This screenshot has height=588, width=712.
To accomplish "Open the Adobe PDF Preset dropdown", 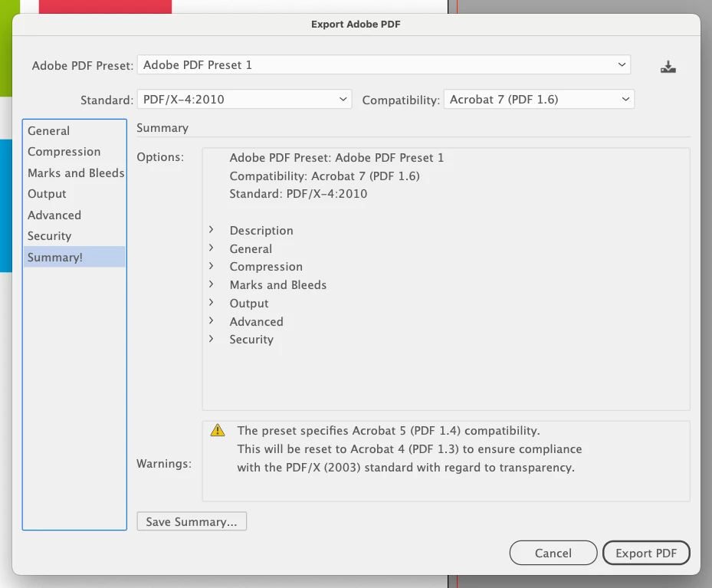I will [384, 65].
